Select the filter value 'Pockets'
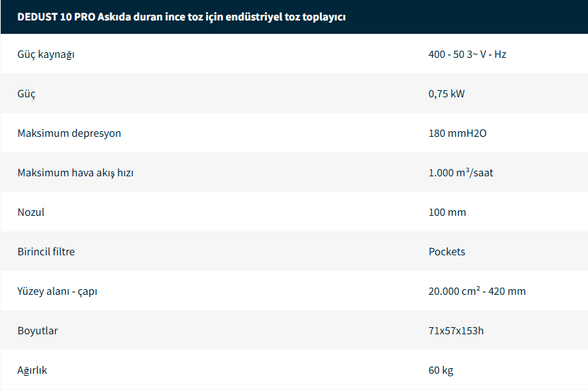588x390 pixels. [x=447, y=252]
